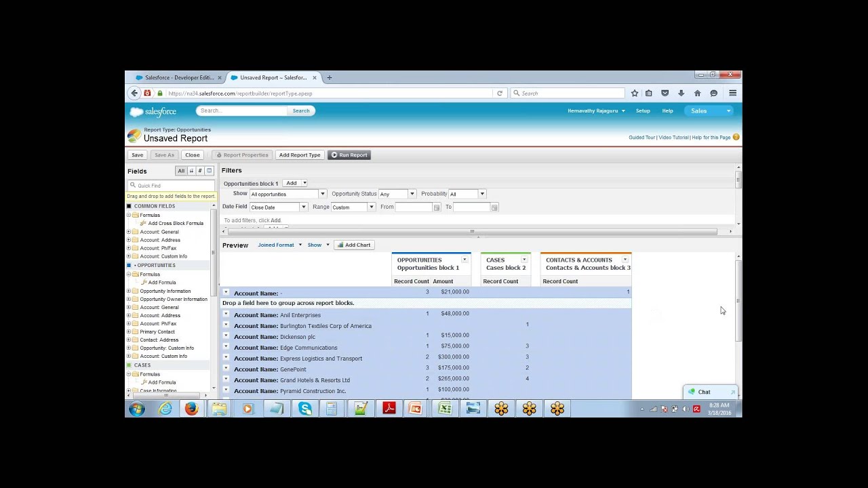
Task: Open the downloads arrow icon
Action: point(681,94)
